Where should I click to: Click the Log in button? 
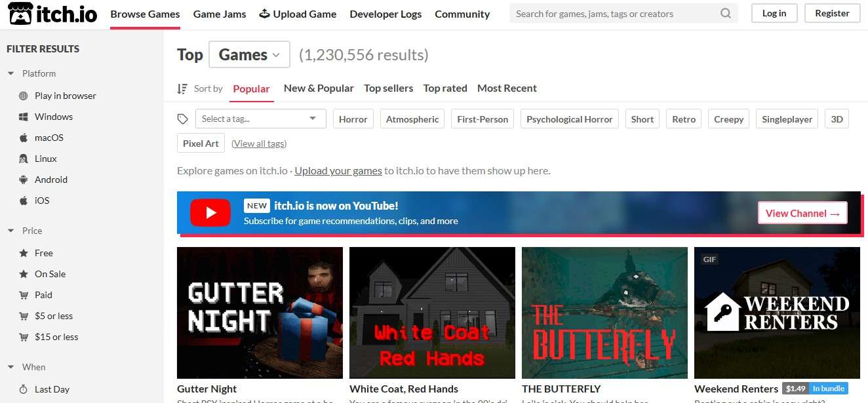pyautogui.click(x=774, y=13)
